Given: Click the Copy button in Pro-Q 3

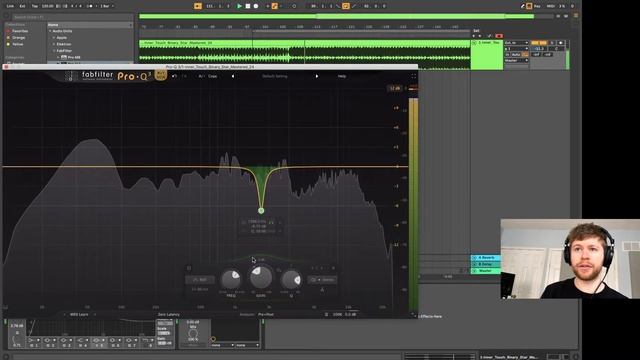Looking at the screenshot, I should (213, 76).
